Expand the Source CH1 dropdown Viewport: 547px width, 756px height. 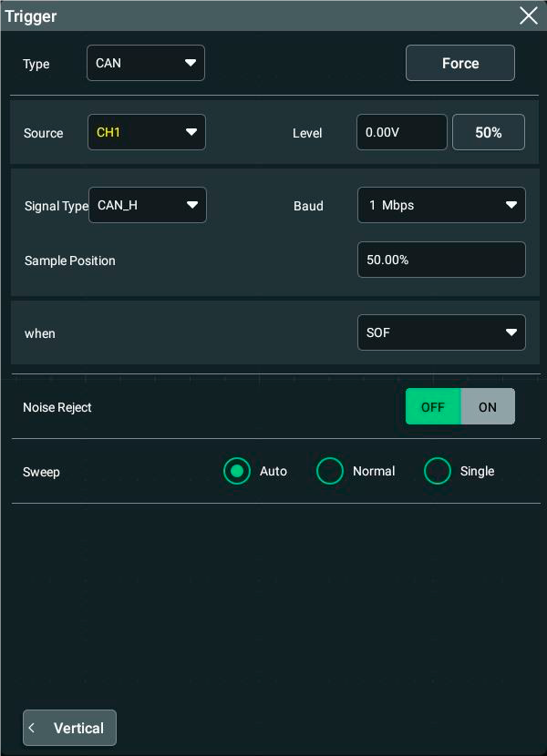pos(146,132)
